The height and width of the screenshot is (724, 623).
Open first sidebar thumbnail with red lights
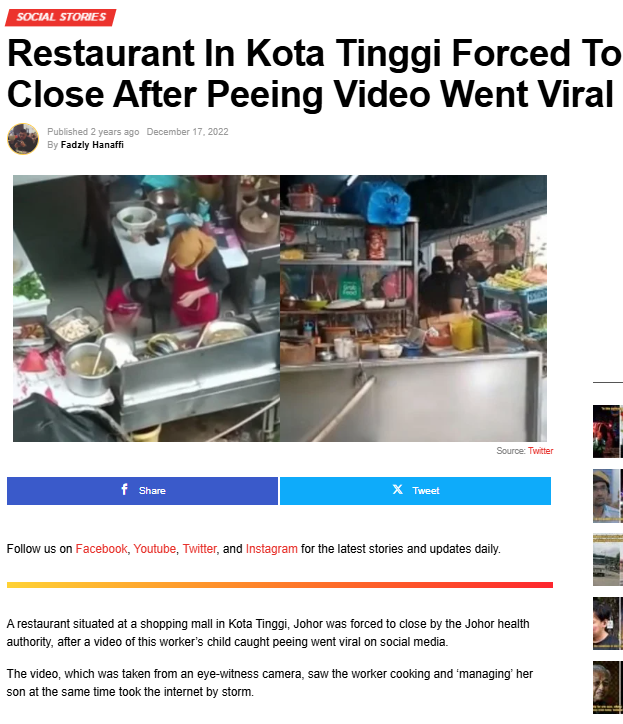608,431
